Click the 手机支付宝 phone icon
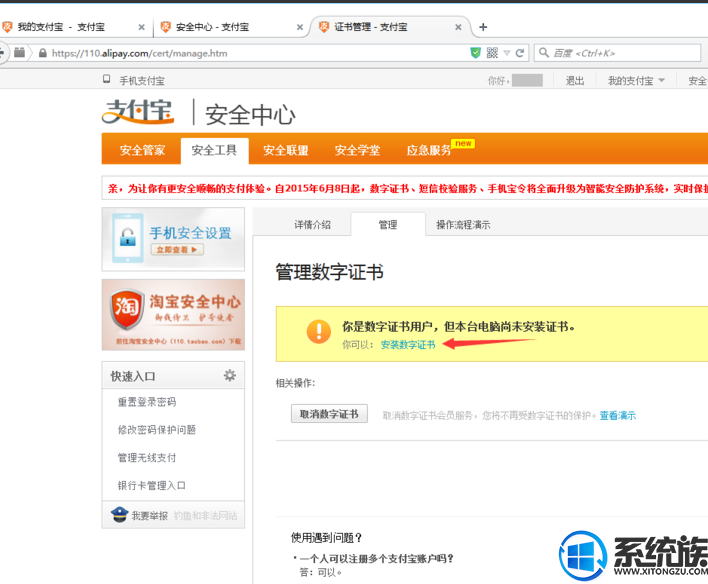708x584 pixels. point(107,79)
